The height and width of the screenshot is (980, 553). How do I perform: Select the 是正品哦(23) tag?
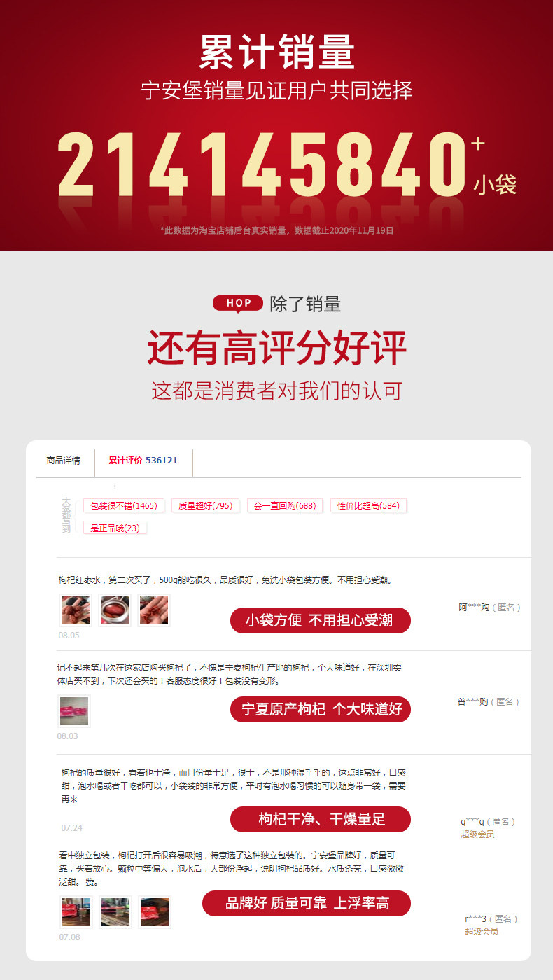point(115,528)
